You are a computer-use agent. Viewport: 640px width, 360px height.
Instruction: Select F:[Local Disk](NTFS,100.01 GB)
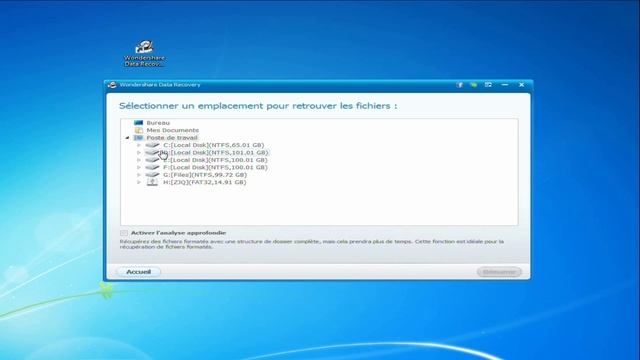(x=215, y=167)
